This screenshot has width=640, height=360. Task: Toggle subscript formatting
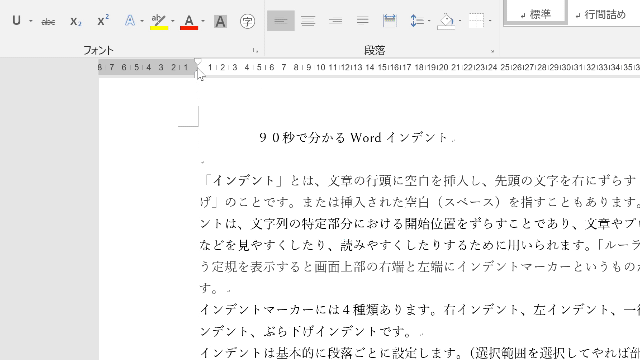pos(76,21)
